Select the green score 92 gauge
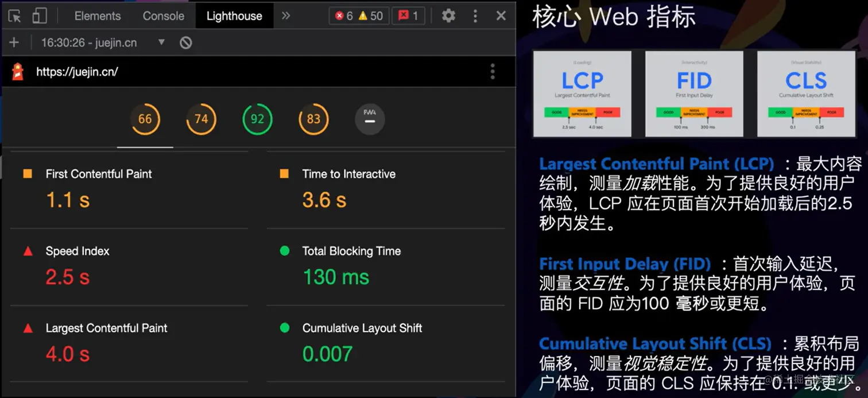The height and width of the screenshot is (398, 868). 257,119
